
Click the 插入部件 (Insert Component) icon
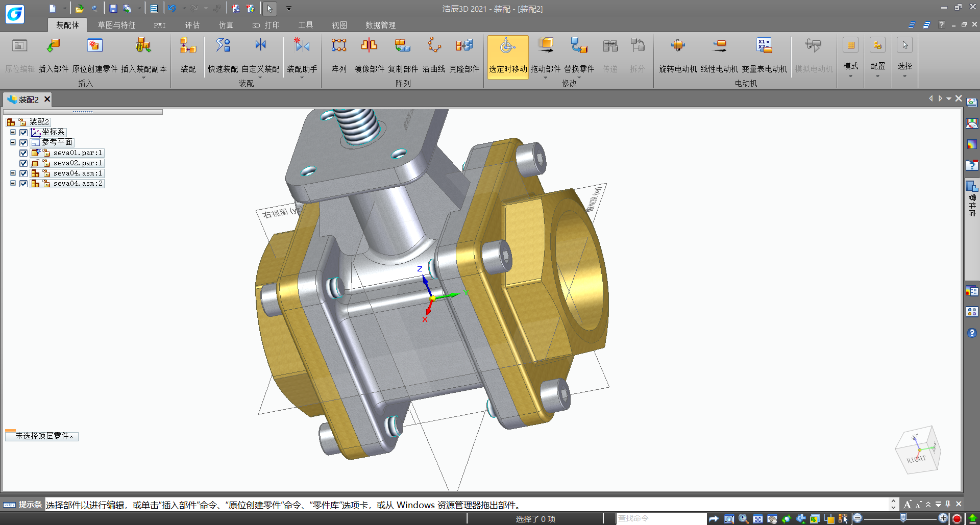54,46
